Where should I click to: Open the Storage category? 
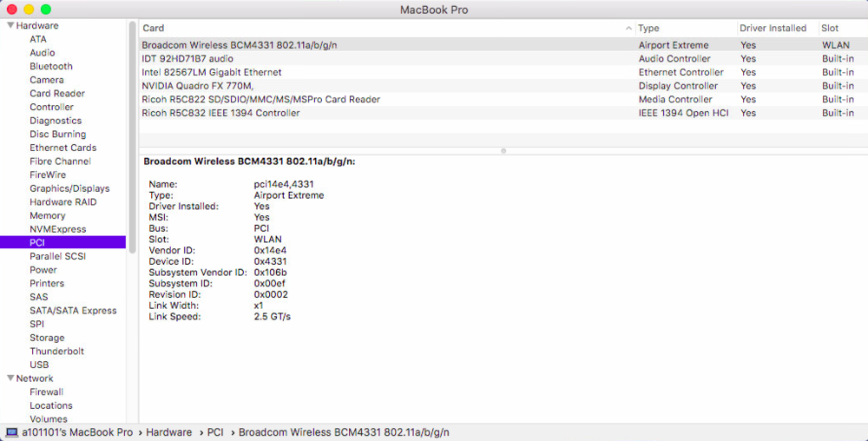tap(47, 338)
